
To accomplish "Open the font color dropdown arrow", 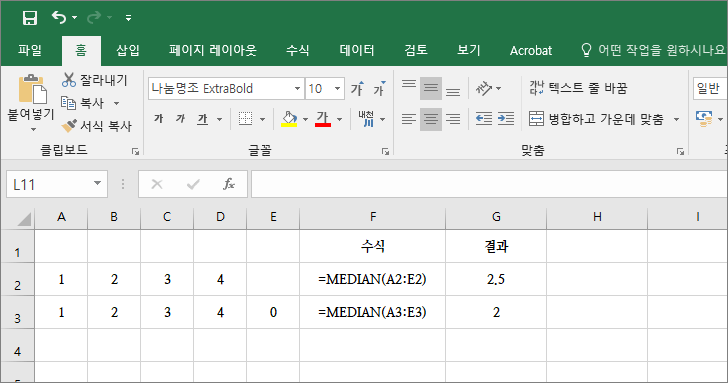I will tap(339, 120).
